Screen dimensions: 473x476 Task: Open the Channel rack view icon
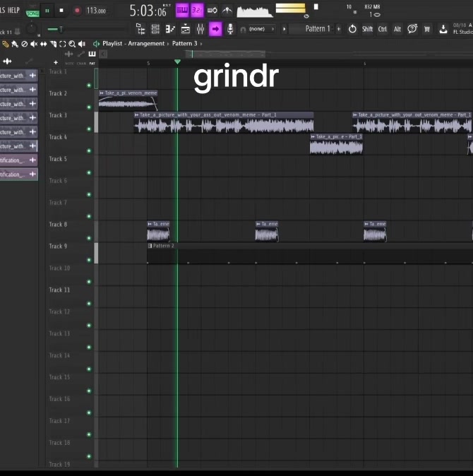click(155, 29)
